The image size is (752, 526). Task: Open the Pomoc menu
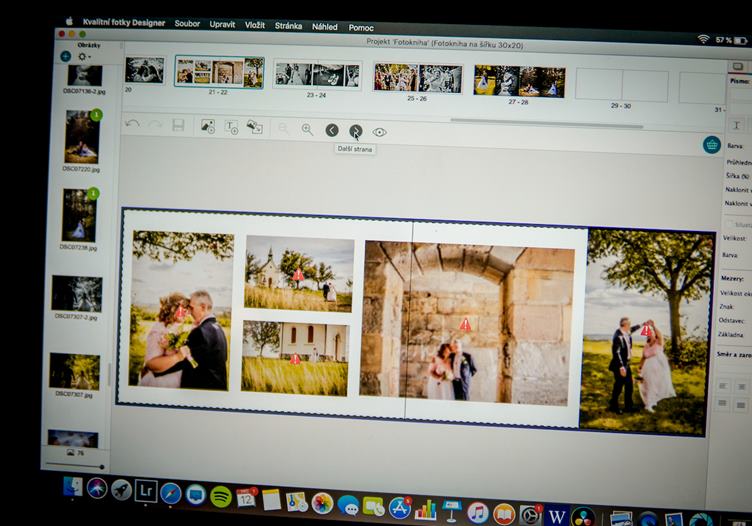click(x=361, y=28)
